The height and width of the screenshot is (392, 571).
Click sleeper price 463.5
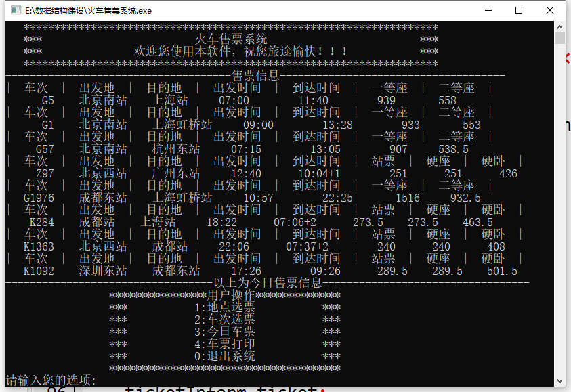coord(478,222)
